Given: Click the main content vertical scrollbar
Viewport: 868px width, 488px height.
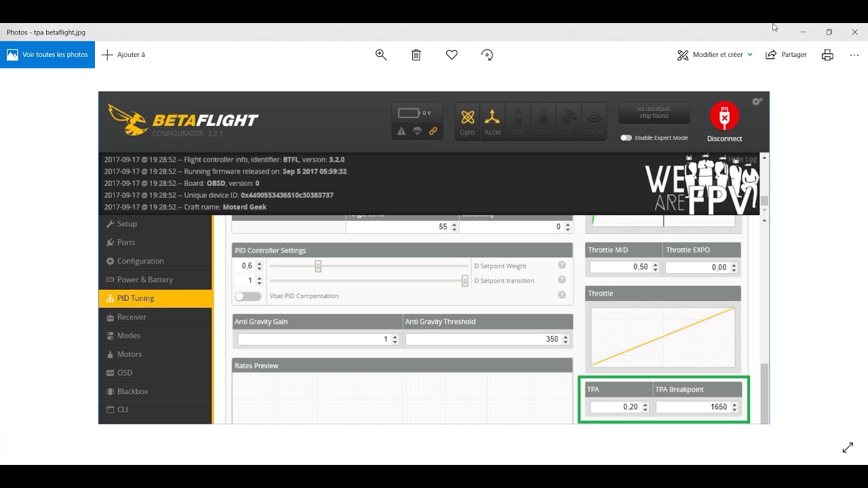Looking at the screenshot, I should click(x=764, y=393).
